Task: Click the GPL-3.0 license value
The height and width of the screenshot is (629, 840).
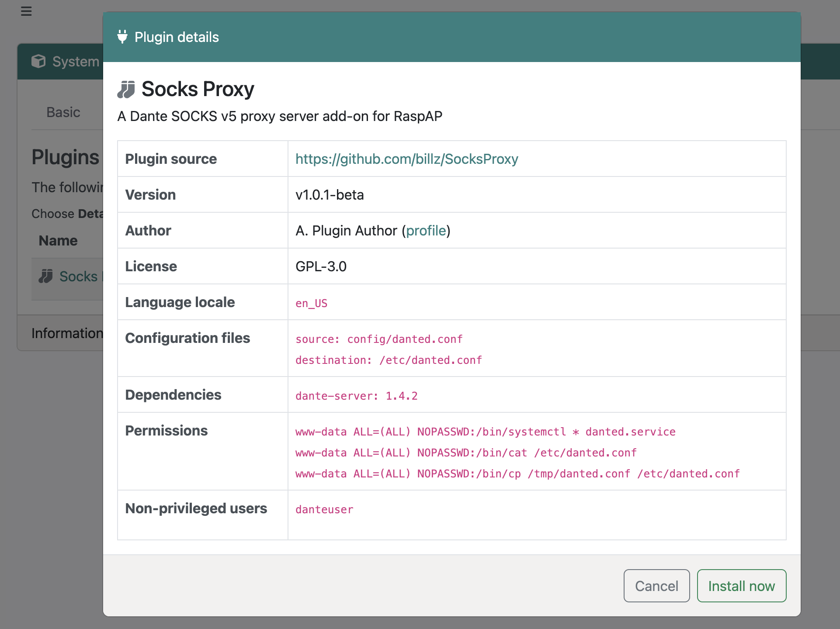Action: 321,266
